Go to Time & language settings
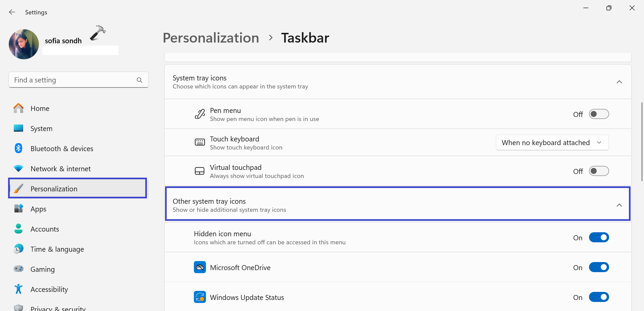Viewport: 644px width, 311px height. 57,249
